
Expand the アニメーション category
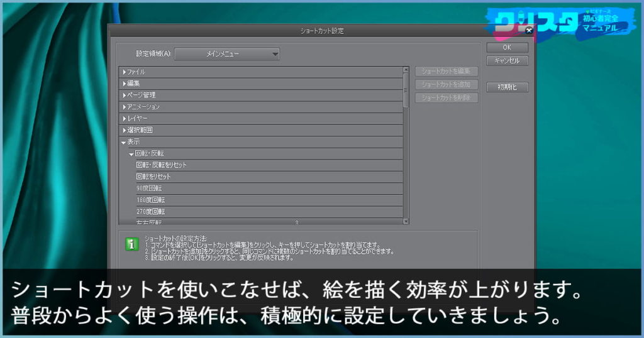(x=124, y=107)
